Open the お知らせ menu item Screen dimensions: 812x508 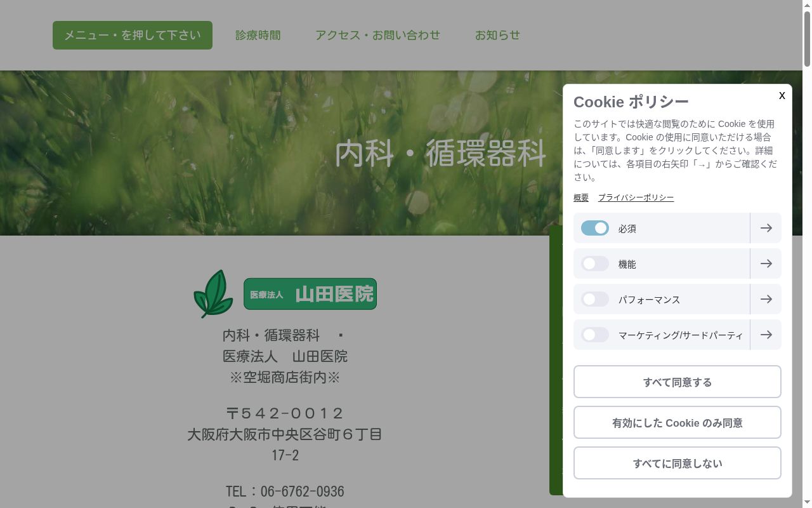497,35
